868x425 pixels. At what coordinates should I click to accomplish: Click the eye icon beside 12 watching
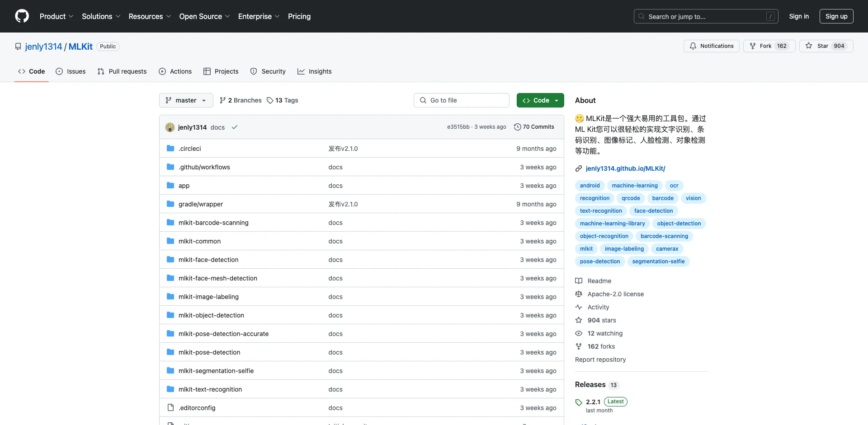tap(579, 333)
